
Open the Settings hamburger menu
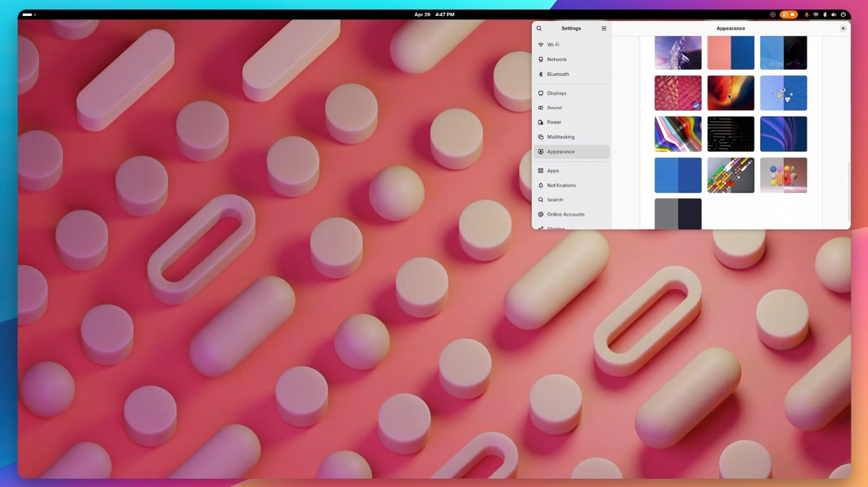[604, 28]
